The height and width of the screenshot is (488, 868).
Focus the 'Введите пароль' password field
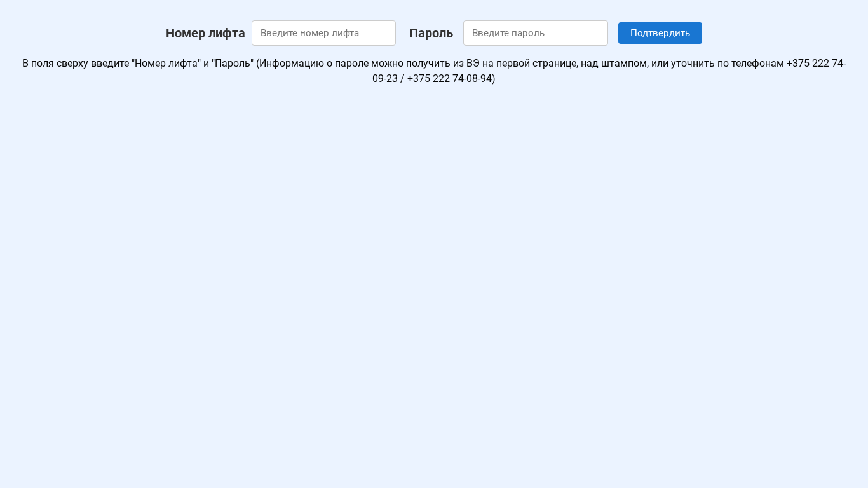click(536, 33)
